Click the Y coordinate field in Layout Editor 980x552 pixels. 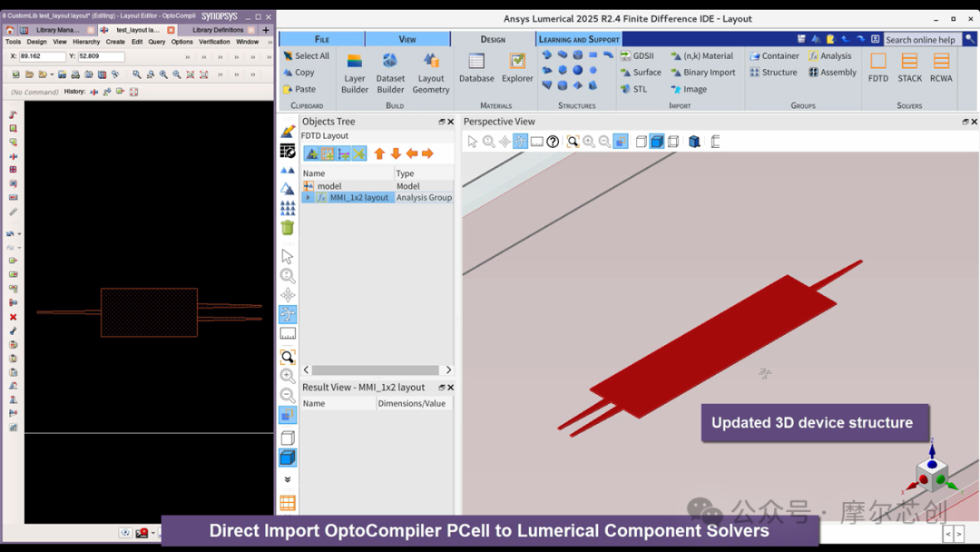[101, 56]
